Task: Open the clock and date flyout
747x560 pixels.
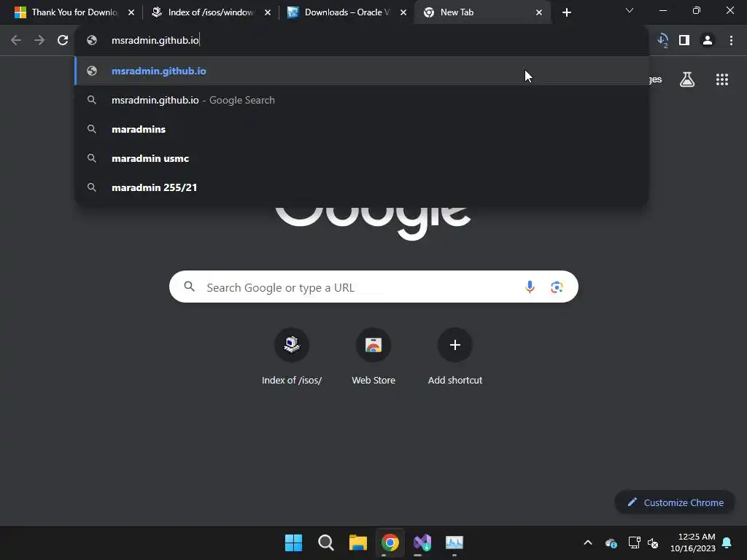Action: pyautogui.click(x=693, y=542)
